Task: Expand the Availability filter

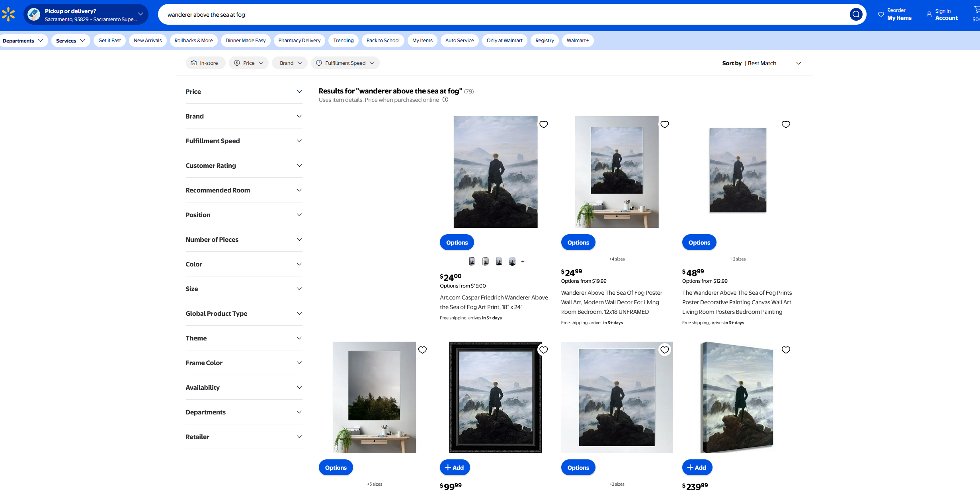Action: pos(244,387)
